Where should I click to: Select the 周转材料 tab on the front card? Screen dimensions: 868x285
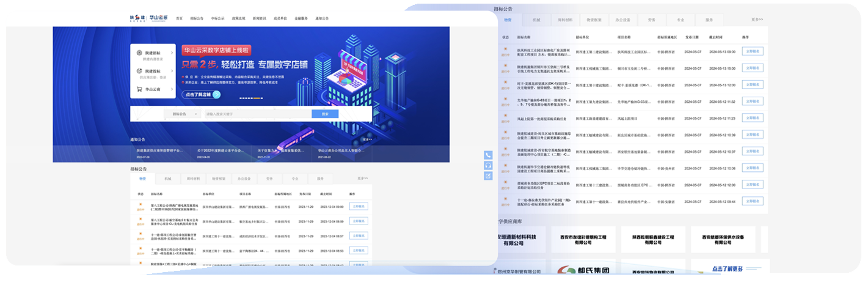193,179
